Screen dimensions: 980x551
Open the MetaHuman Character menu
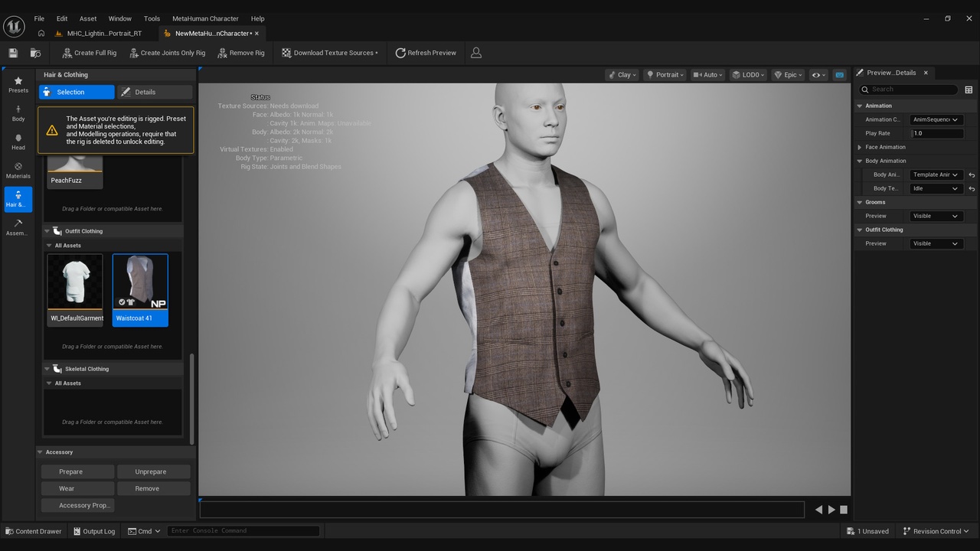click(205, 18)
